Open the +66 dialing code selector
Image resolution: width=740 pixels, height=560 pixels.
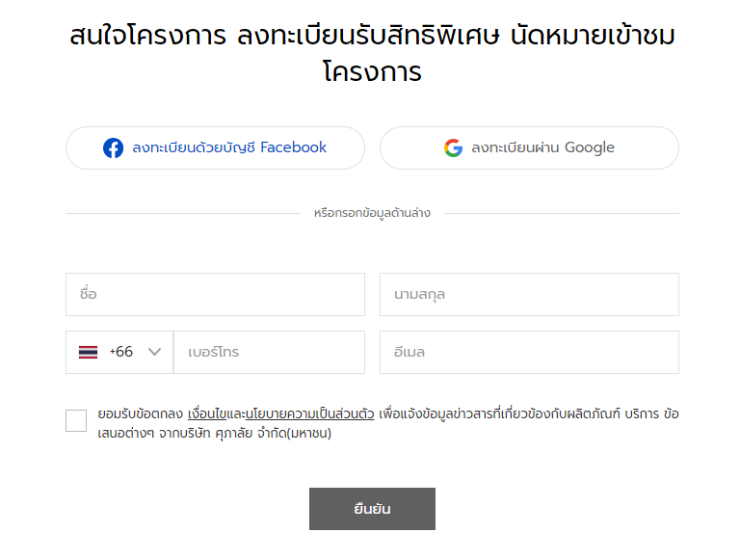pos(119,352)
